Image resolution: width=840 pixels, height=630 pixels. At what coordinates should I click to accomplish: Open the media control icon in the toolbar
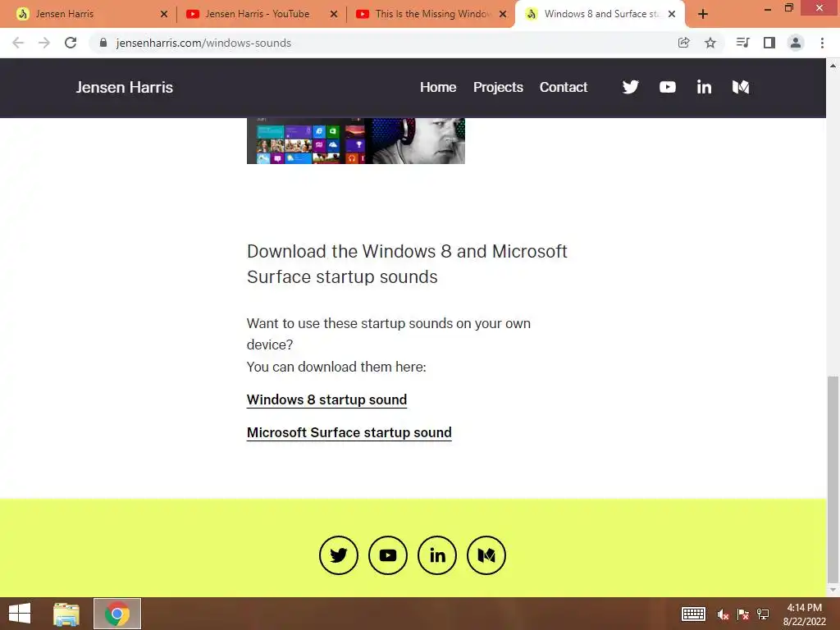coord(742,43)
